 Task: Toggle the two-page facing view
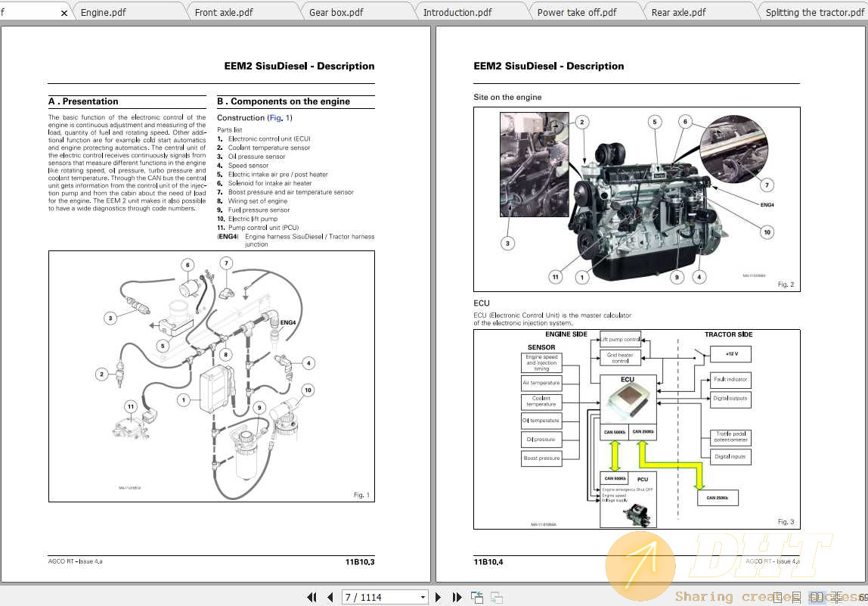(x=816, y=597)
